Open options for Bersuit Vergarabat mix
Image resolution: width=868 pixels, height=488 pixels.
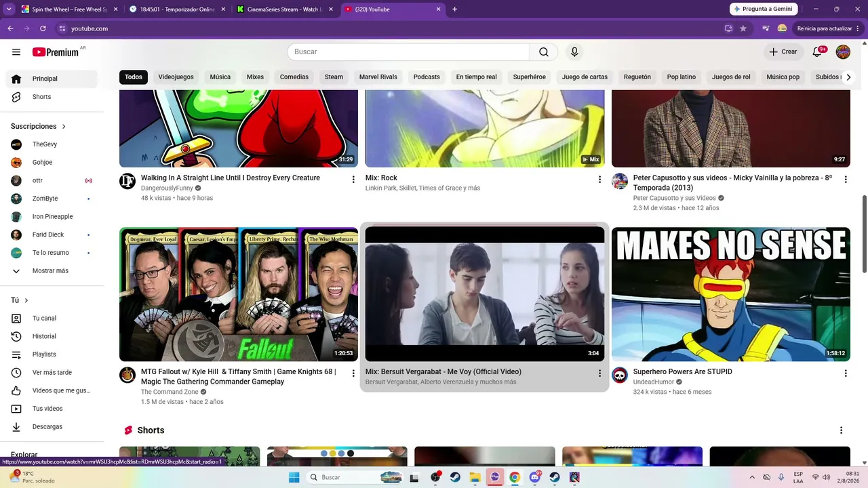coord(599,373)
